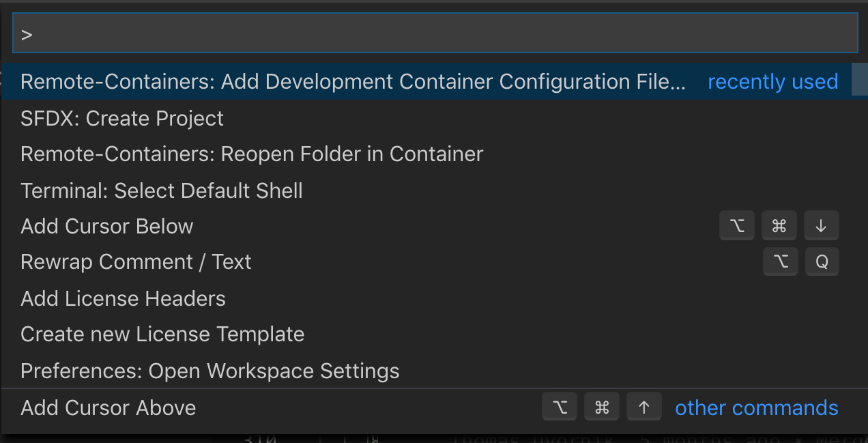Select the Add Cursor Below command
Viewport: 868px width, 443px height.
pos(107,227)
